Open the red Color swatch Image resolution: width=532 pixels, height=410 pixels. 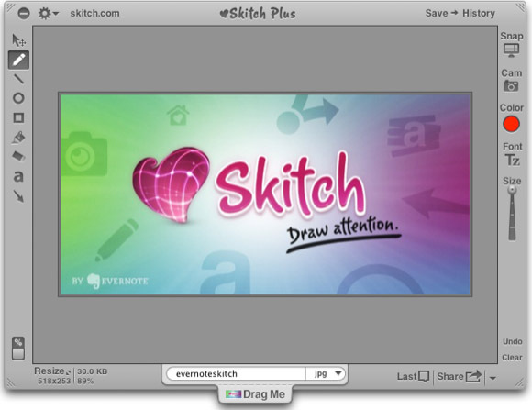[x=511, y=124]
